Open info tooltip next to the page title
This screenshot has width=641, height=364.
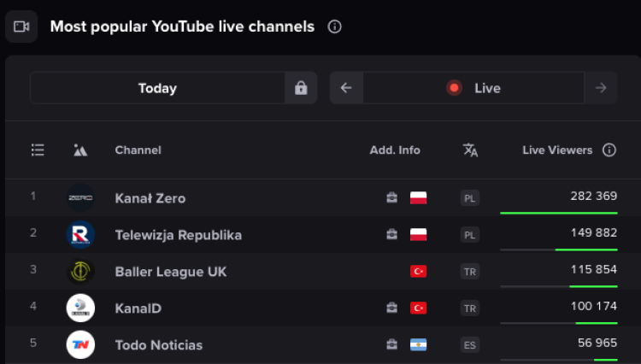coord(334,27)
